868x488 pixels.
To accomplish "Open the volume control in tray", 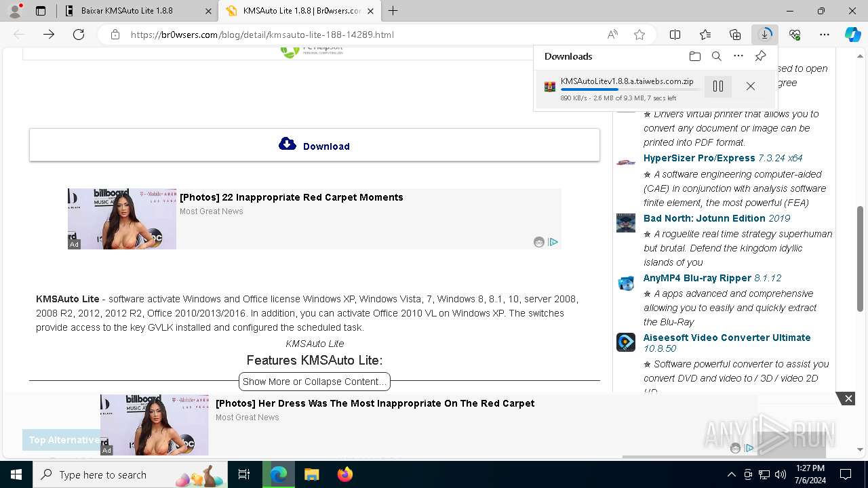I will coord(780,474).
